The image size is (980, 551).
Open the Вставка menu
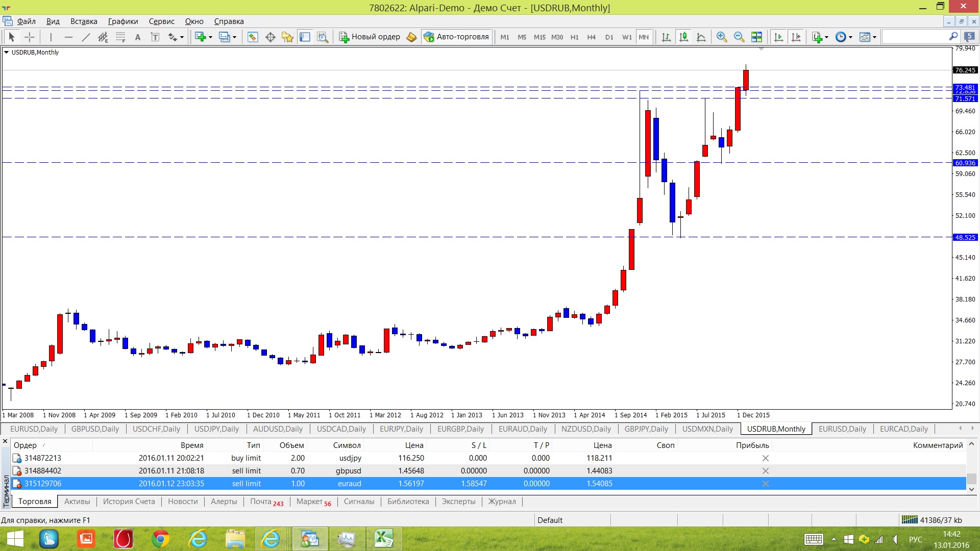pyautogui.click(x=84, y=21)
